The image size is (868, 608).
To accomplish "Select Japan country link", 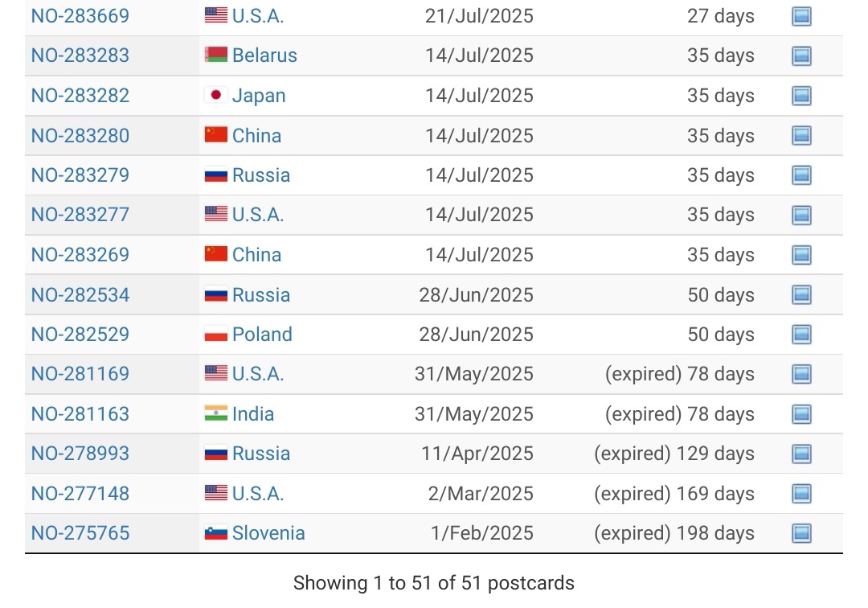I will (259, 96).
